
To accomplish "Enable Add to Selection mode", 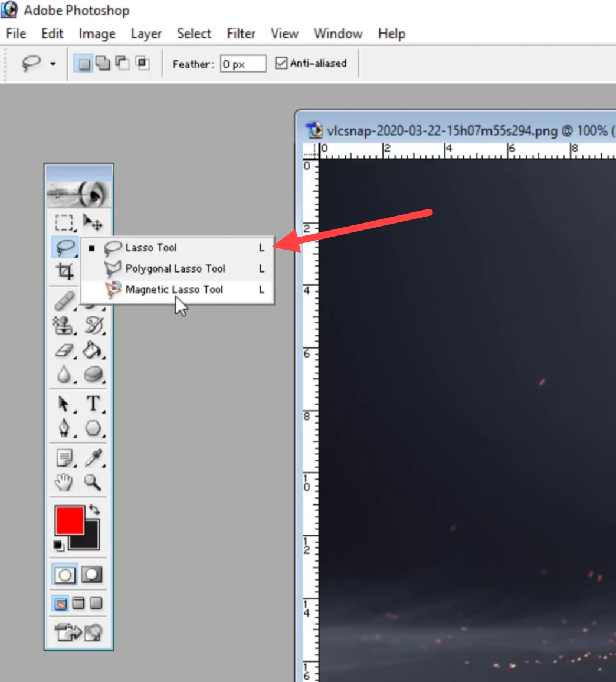I will tap(103, 64).
